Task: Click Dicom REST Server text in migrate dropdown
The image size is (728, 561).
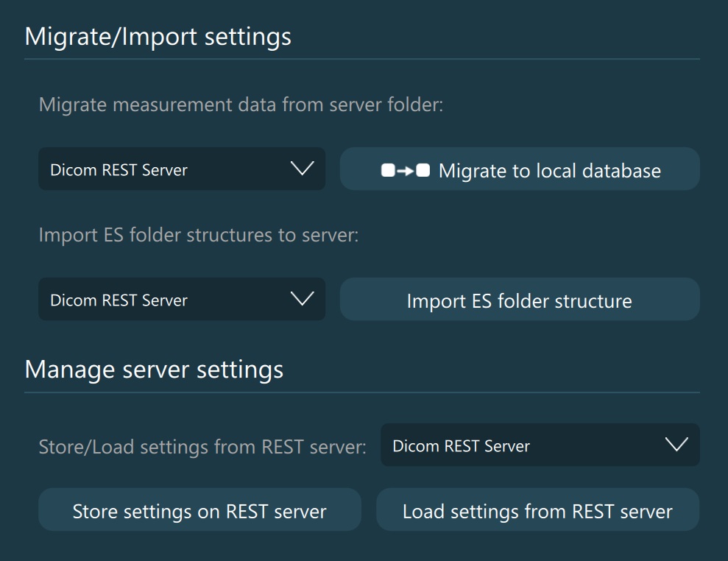Action: coord(119,170)
